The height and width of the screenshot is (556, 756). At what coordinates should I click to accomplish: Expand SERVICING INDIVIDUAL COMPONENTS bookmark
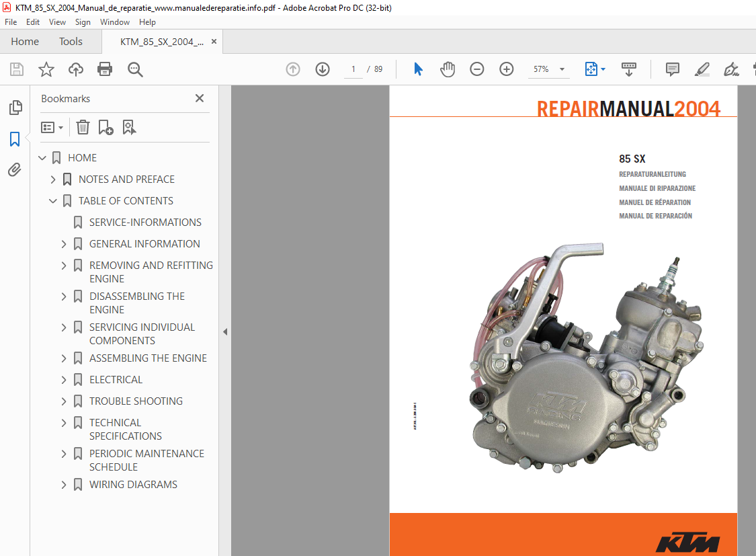(64, 327)
